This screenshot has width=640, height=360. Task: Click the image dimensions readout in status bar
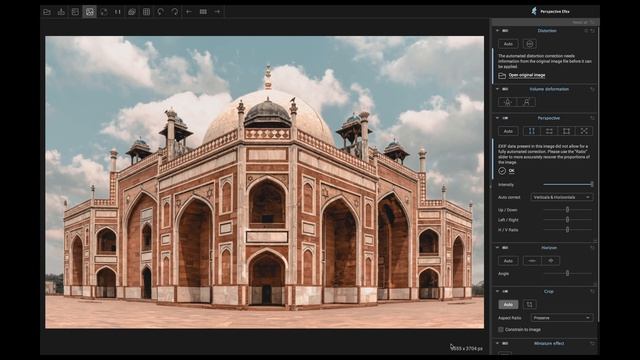[x=468, y=349]
